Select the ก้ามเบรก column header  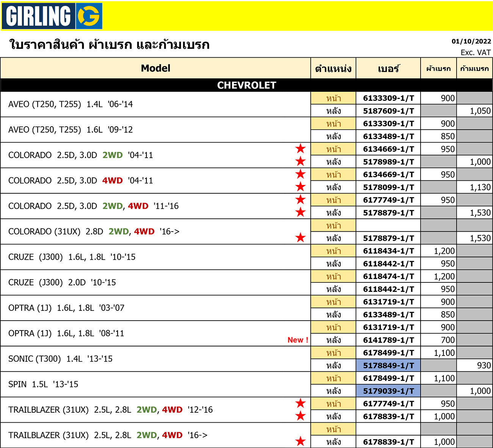pyautogui.click(x=474, y=68)
